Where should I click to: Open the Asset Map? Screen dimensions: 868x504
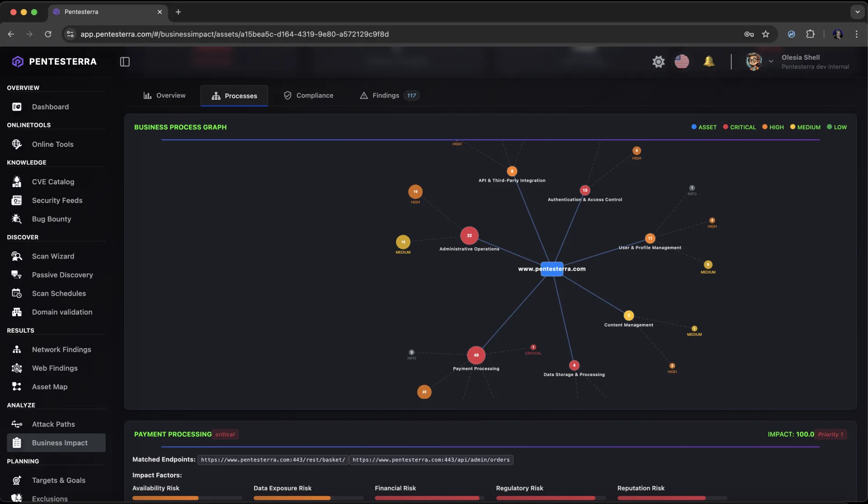(49, 386)
